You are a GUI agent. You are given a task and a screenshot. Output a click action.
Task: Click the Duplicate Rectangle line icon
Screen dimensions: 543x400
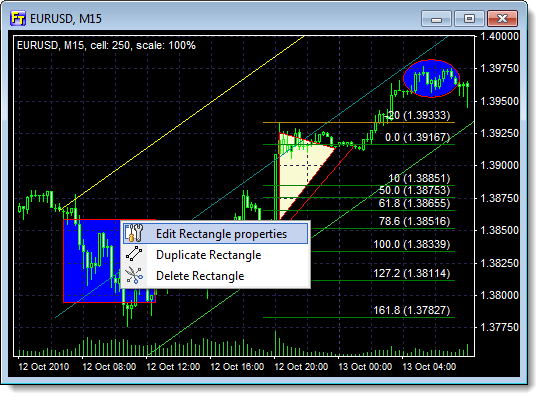[134, 254]
